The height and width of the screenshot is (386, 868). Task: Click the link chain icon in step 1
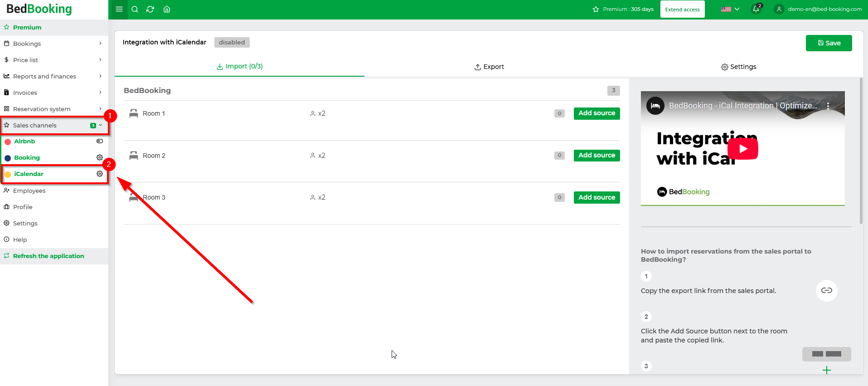(x=826, y=290)
